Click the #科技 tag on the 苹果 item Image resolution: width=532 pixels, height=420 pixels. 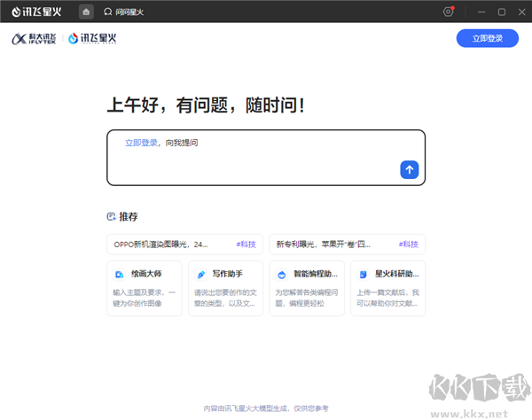coord(409,244)
